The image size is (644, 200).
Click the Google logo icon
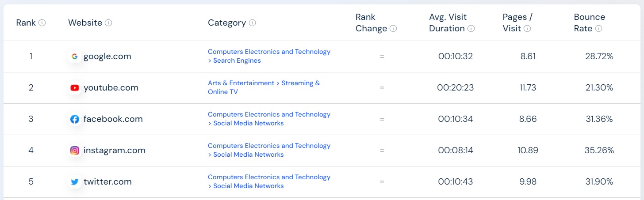pyautogui.click(x=75, y=57)
